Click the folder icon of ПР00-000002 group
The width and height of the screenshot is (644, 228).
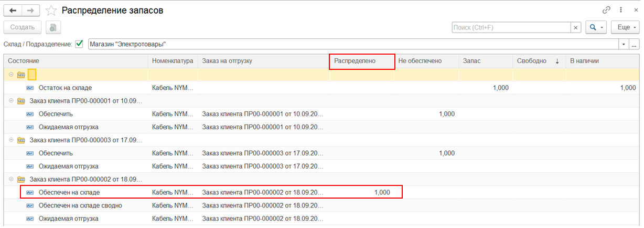click(x=21, y=180)
